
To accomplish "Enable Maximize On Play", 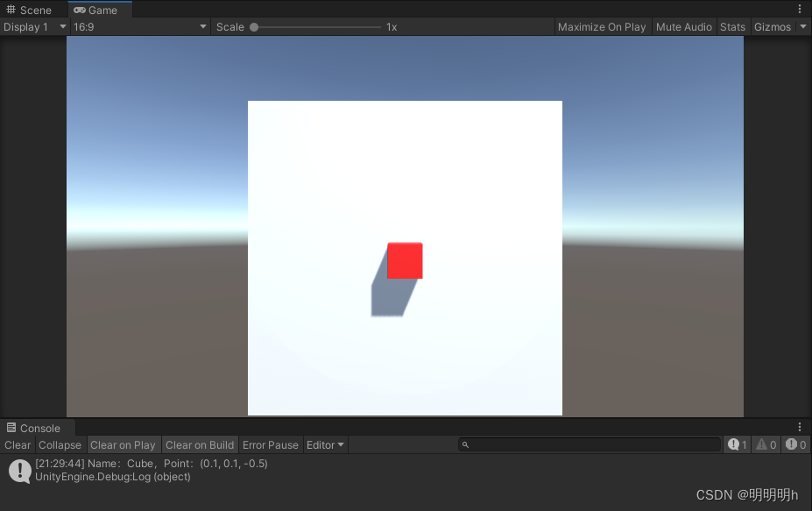I will 602,26.
